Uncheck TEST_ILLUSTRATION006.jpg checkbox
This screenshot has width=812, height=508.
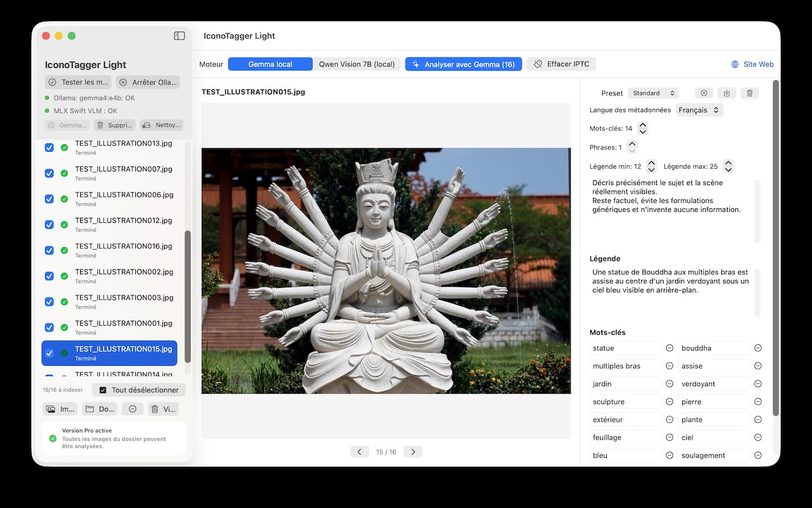coord(49,199)
